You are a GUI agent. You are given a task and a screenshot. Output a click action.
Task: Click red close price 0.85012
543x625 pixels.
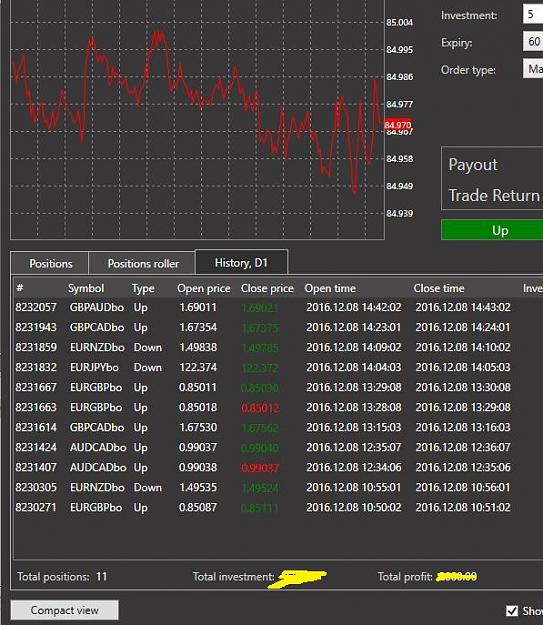click(260, 408)
